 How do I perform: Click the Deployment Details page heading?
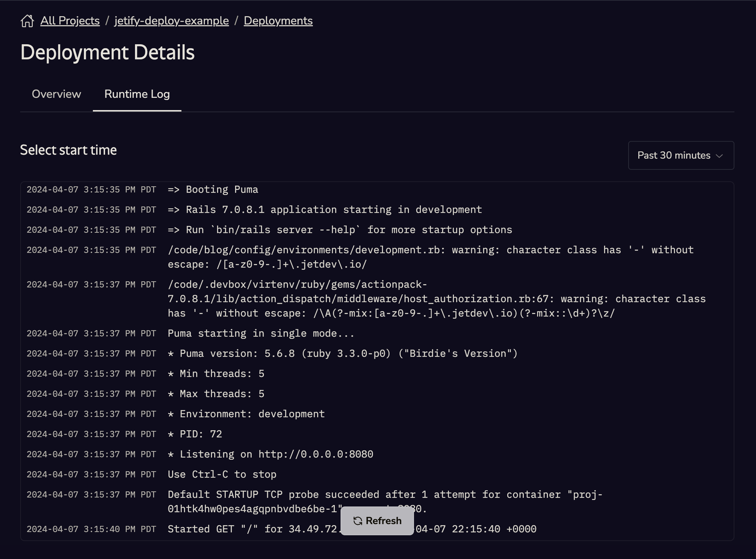point(108,53)
